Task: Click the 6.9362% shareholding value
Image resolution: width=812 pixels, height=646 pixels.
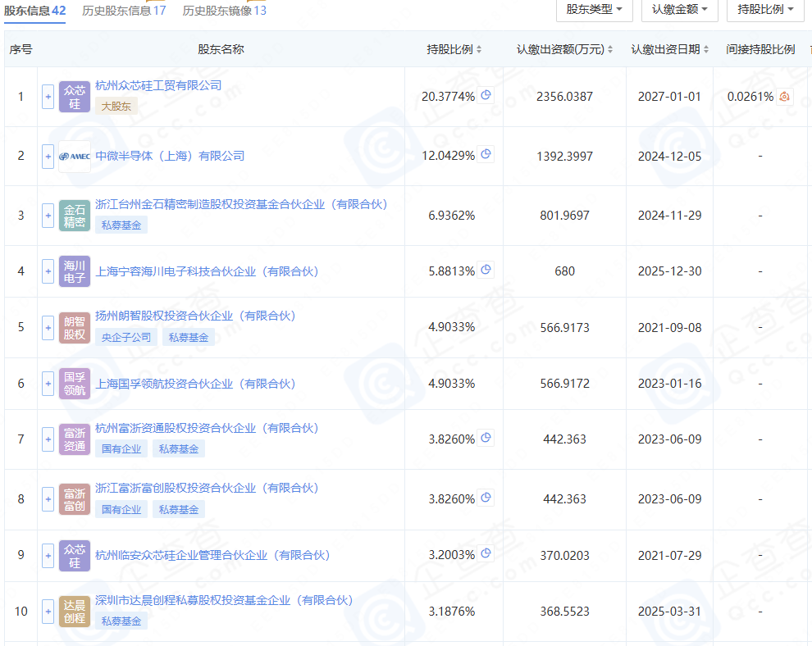Action: pos(452,216)
